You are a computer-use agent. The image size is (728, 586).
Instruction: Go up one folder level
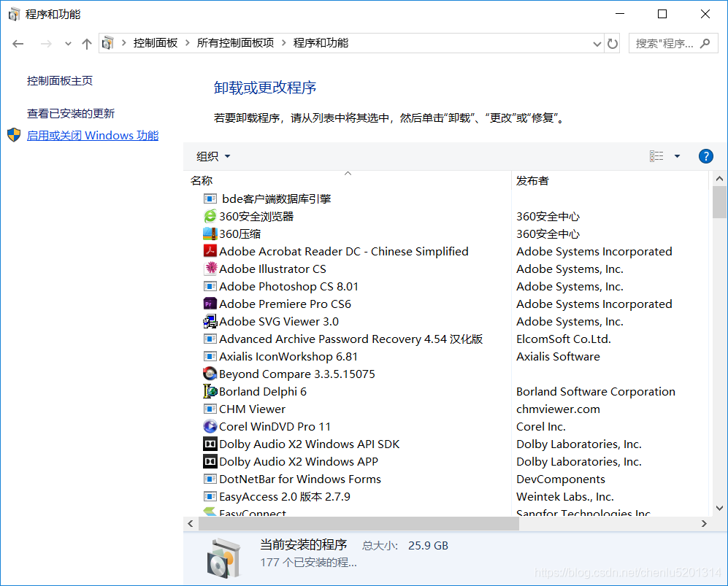(87, 44)
